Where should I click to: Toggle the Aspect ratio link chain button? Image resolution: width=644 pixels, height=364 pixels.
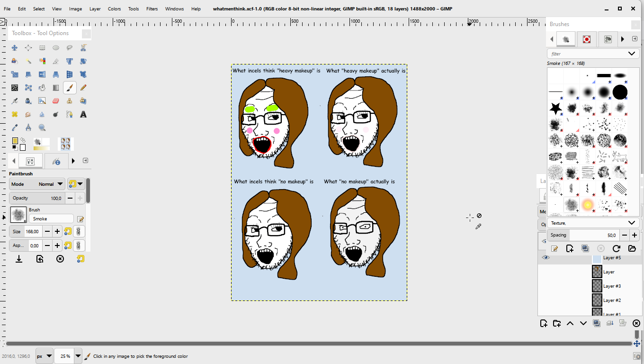tap(79, 246)
